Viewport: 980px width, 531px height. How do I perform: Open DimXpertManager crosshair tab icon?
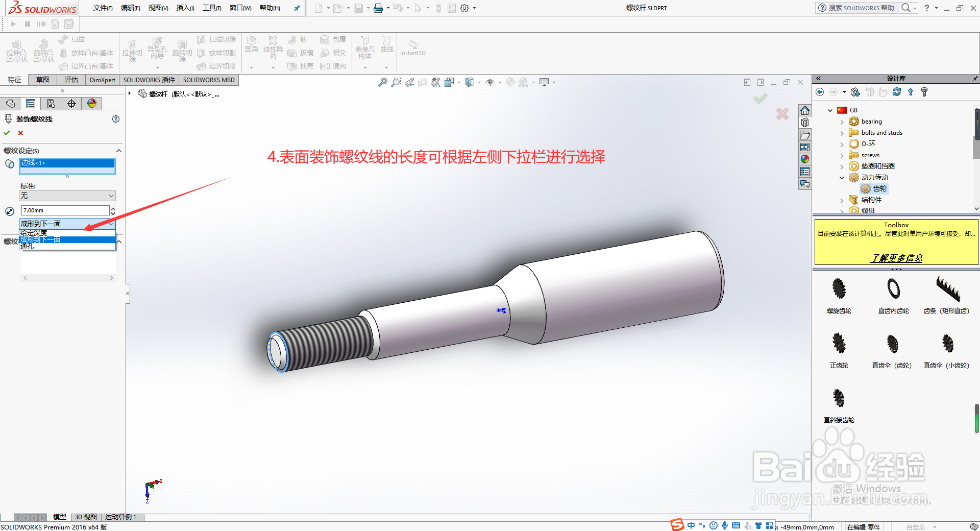tap(71, 104)
